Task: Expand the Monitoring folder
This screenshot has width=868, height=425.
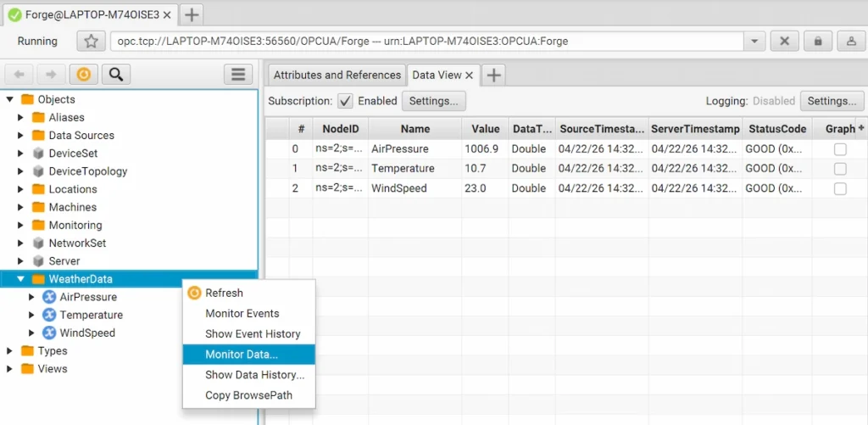Action: tap(20, 225)
